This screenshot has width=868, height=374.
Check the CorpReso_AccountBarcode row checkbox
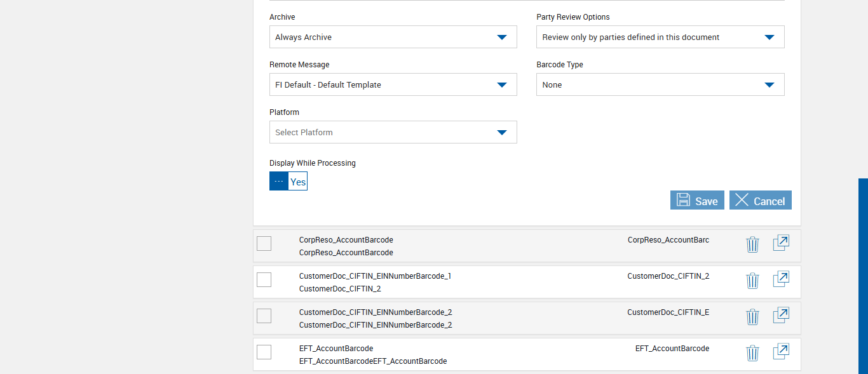coord(264,243)
